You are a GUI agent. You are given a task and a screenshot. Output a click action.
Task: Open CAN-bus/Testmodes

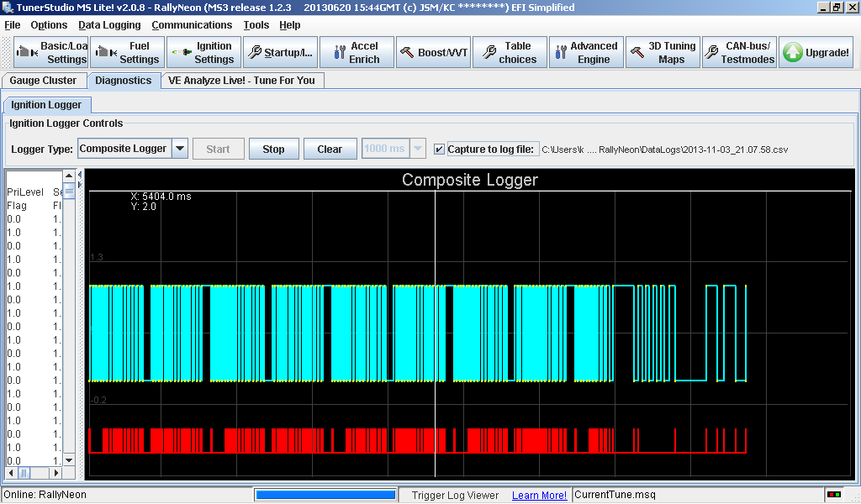(x=739, y=52)
